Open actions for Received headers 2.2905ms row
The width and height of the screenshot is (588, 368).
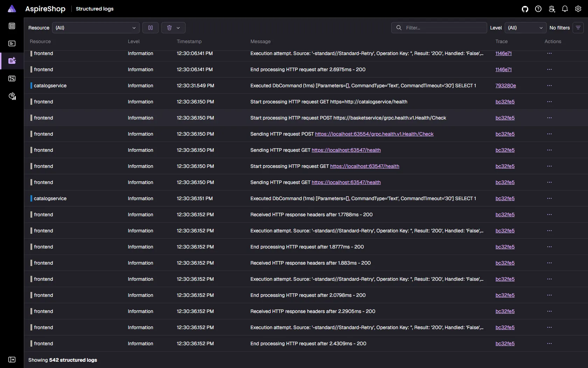(549, 311)
